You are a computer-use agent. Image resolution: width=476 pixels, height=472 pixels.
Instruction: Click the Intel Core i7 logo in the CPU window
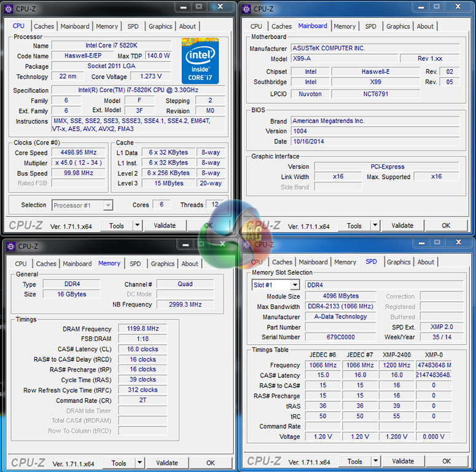200,61
